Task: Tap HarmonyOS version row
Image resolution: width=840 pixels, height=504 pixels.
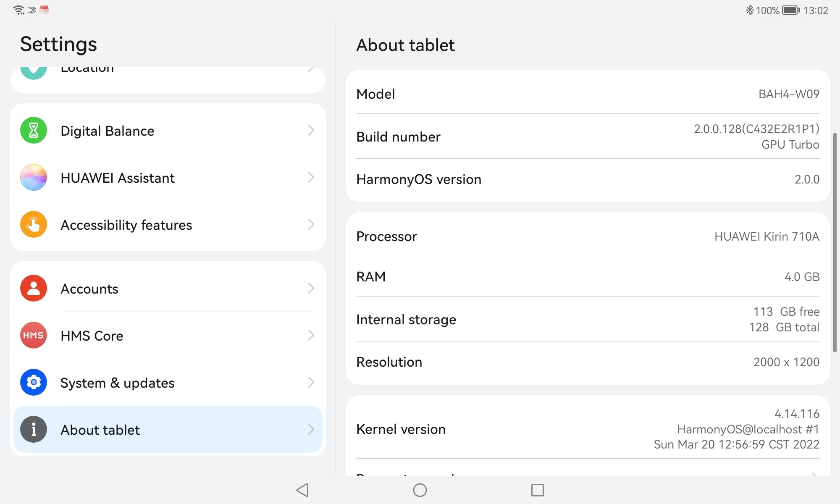Action: 588,179
